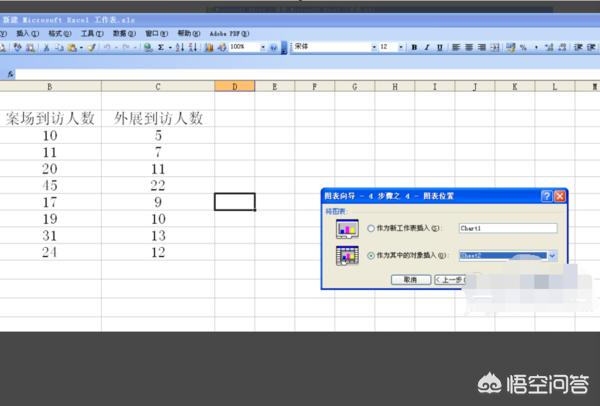Expand the font size dropdown
This screenshot has width=600, height=406.
(x=401, y=47)
